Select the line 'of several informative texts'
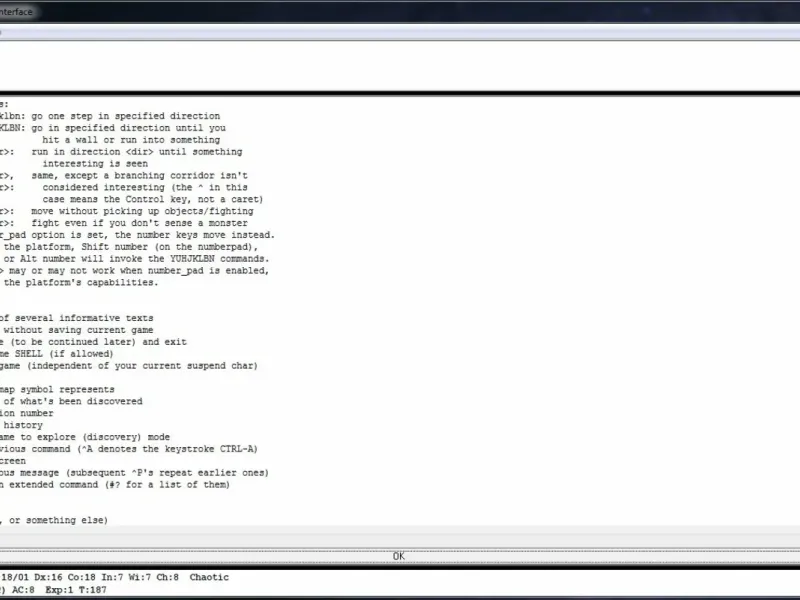The height and width of the screenshot is (600, 800). (77, 318)
